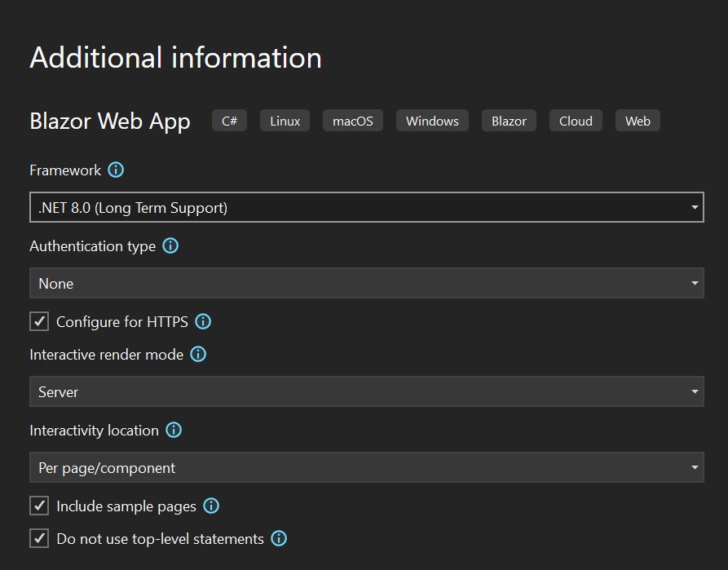
Task: Open the Framework dropdown showing .NET 8.0
Action: [x=367, y=207]
